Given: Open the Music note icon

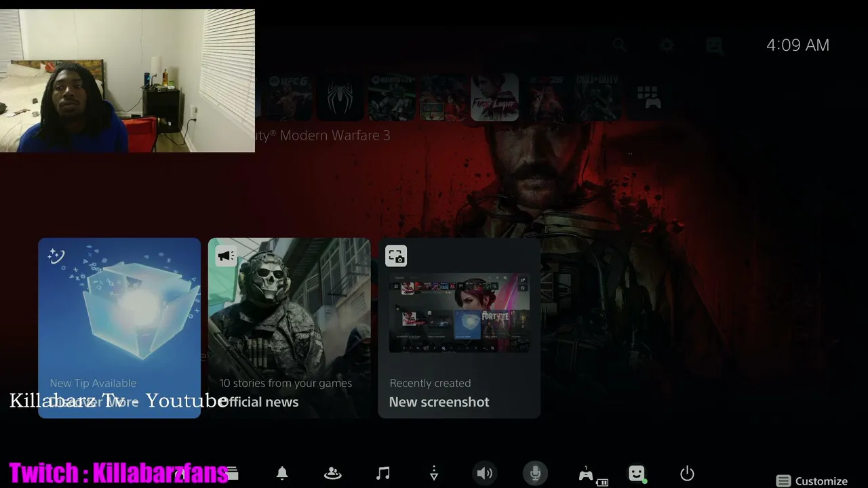Looking at the screenshot, I should click(383, 473).
